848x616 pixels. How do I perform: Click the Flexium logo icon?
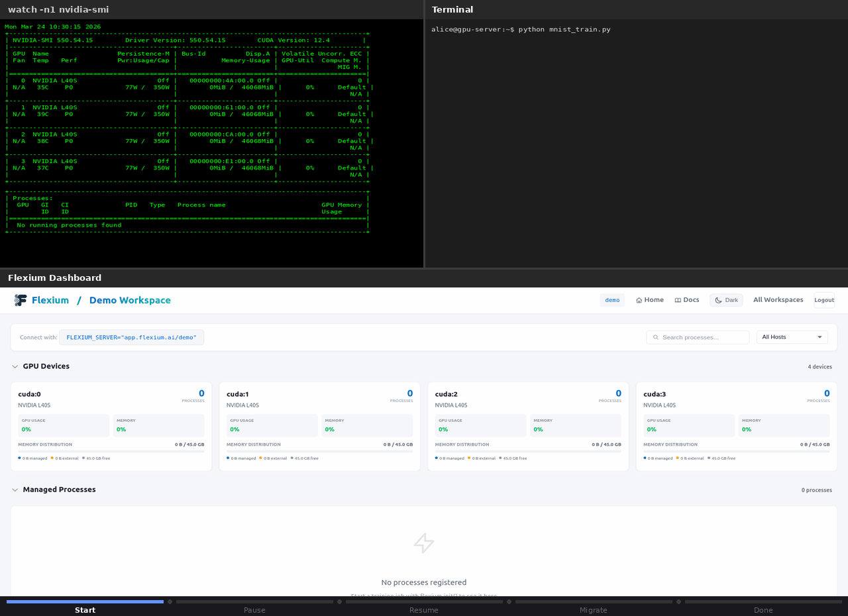click(x=21, y=300)
